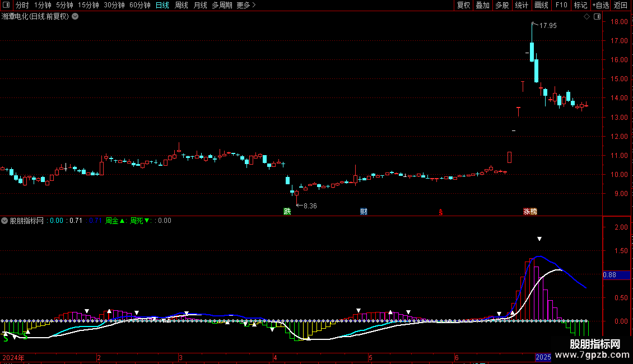Open 多周期 multi-period view
This screenshot has height=364, width=633.
(x=222, y=5)
